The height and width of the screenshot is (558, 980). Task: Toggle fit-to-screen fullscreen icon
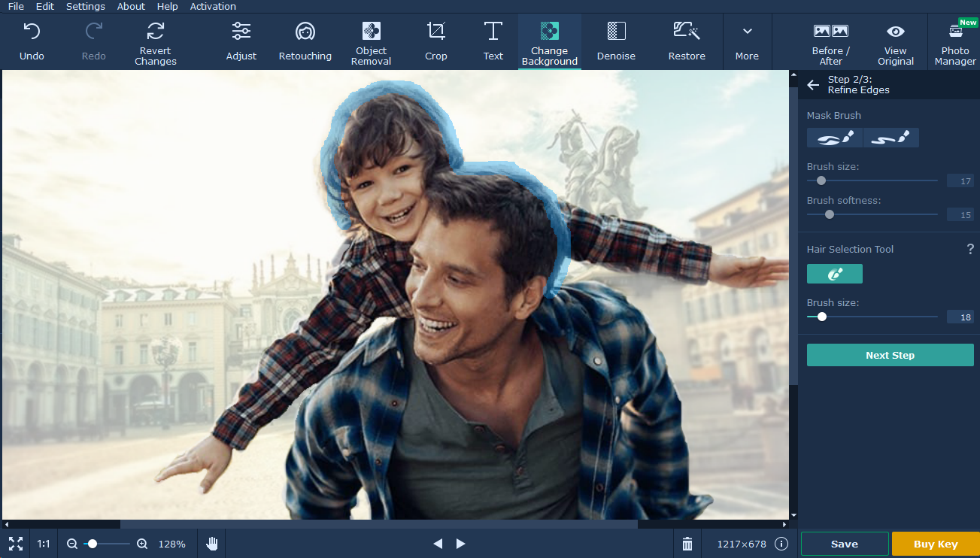[x=16, y=544]
